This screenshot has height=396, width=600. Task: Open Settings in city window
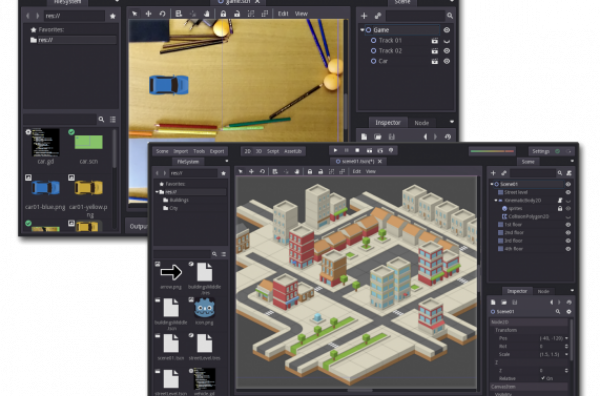(x=541, y=152)
